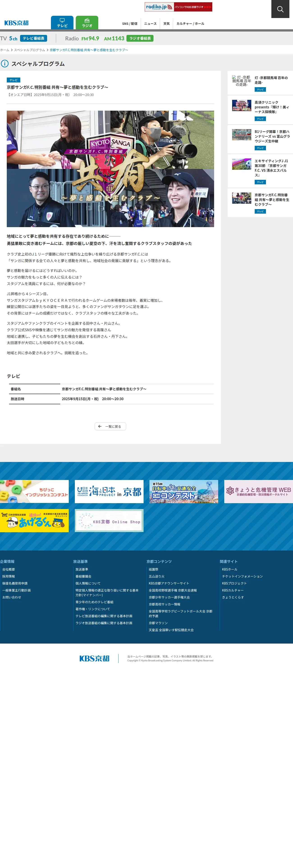Click the KBS京都 footer logo
Screen dimensions: 293x868
click(94, 658)
